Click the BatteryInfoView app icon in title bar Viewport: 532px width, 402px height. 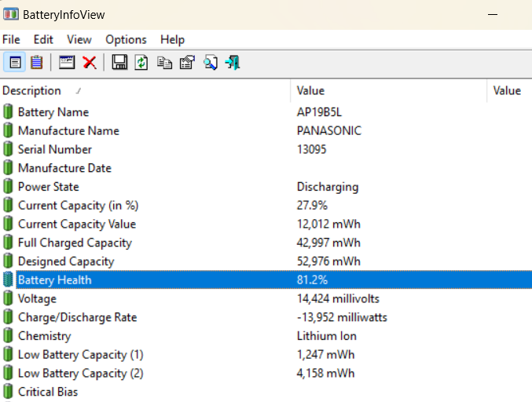coord(11,14)
